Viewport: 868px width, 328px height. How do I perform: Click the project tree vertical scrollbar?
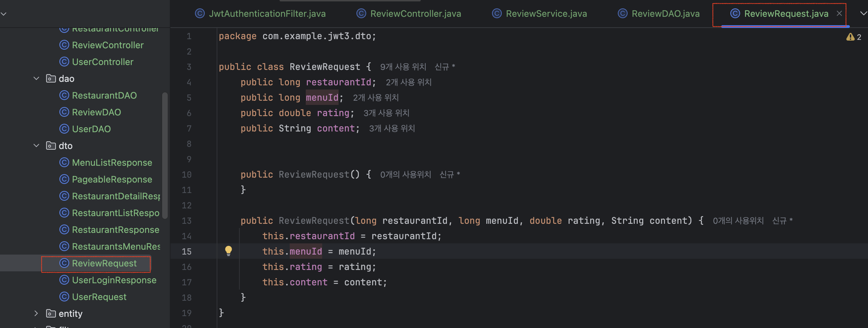165,155
